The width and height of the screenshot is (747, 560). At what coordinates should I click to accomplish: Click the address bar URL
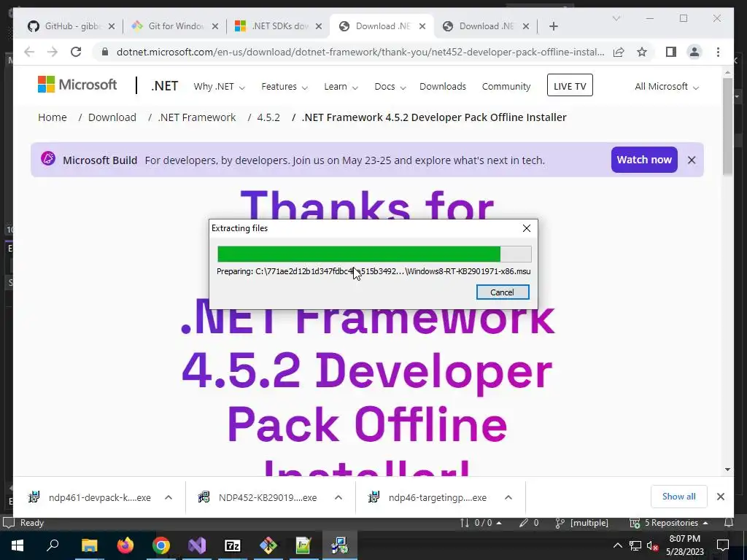pos(360,52)
